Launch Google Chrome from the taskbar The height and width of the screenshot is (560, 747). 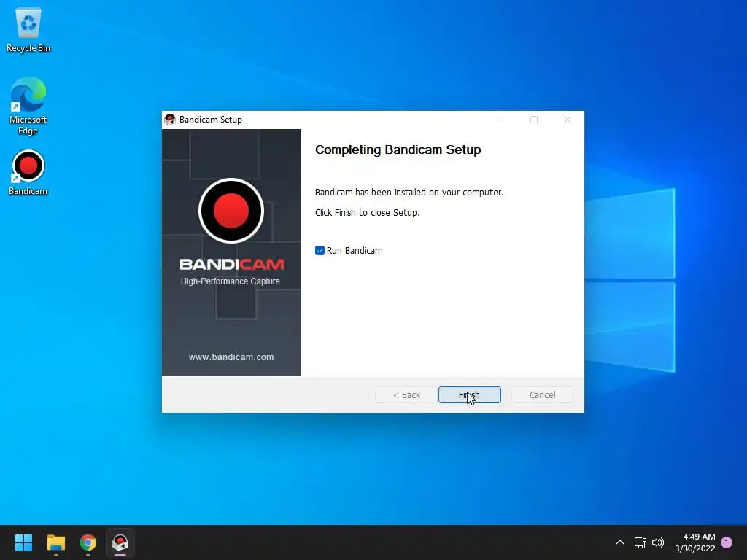[88, 542]
